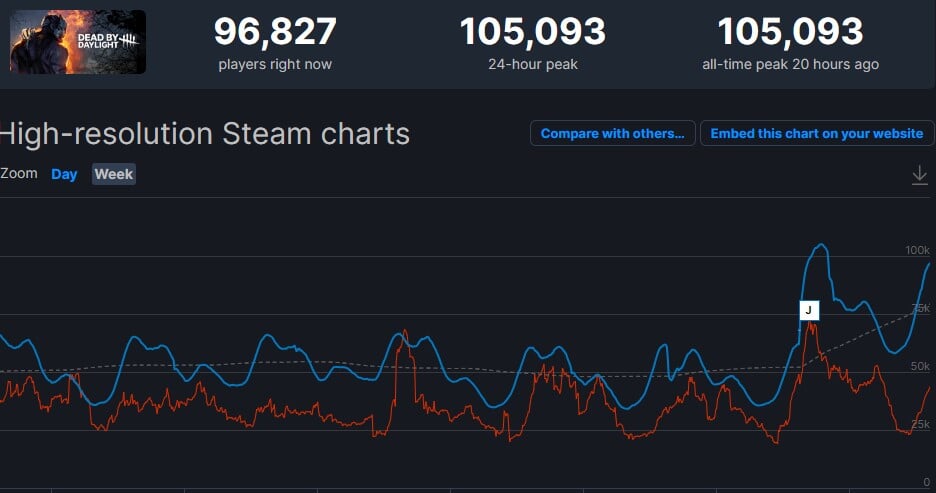This screenshot has width=936, height=493.
Task: Click Embed this chart on your website
Action: point(817,133)
